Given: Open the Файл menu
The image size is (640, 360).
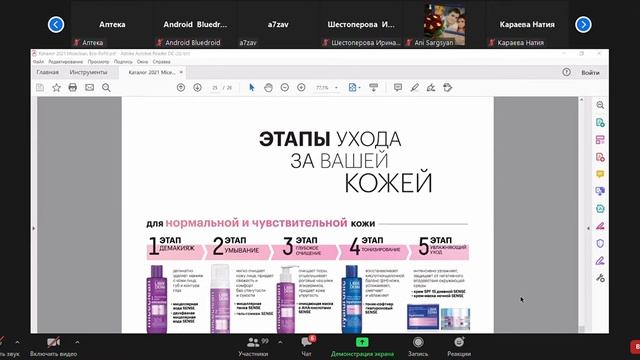Looking at the screenshot, I should [38, 62].
